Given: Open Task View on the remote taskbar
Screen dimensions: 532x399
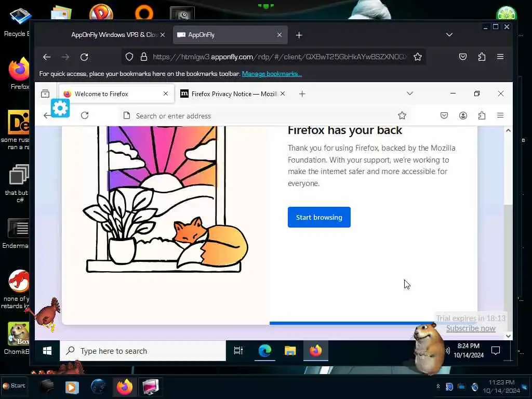Looking at the screenshot, I should pos(238,351).
